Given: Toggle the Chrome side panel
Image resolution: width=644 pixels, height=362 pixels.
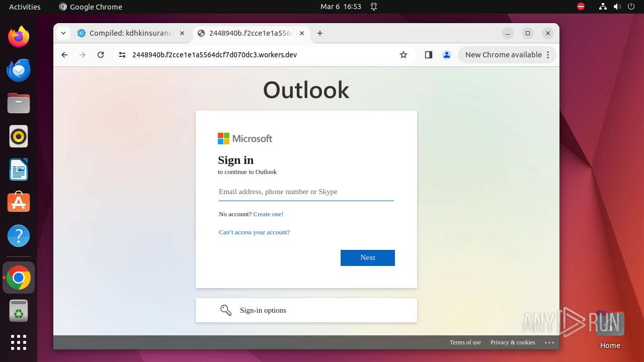Looking at the screenshot, I should coord(429,55).
